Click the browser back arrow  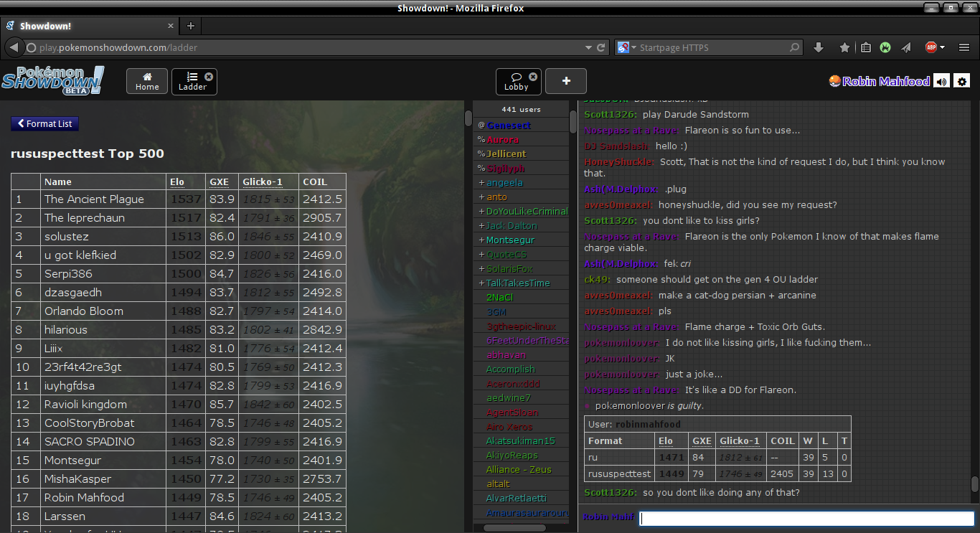tap(14, 47)
